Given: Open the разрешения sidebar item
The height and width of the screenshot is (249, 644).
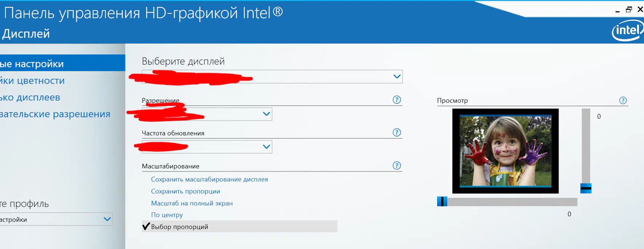Looking at the screenshot, I should (x=55, y=114).
